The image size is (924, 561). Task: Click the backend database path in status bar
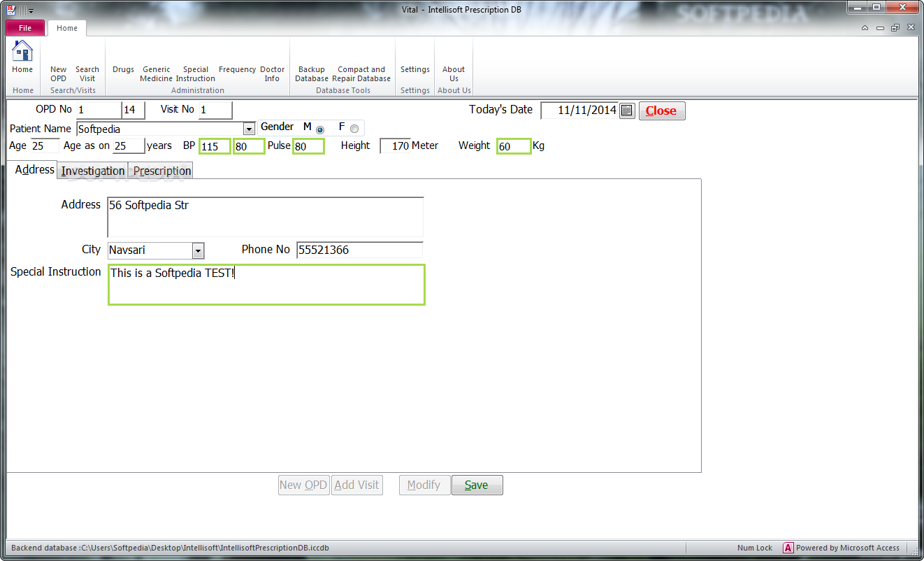point(170,548)
